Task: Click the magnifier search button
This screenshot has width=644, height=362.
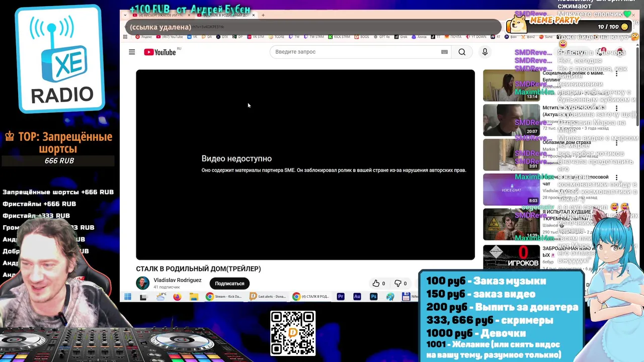Action: [462, 52]
